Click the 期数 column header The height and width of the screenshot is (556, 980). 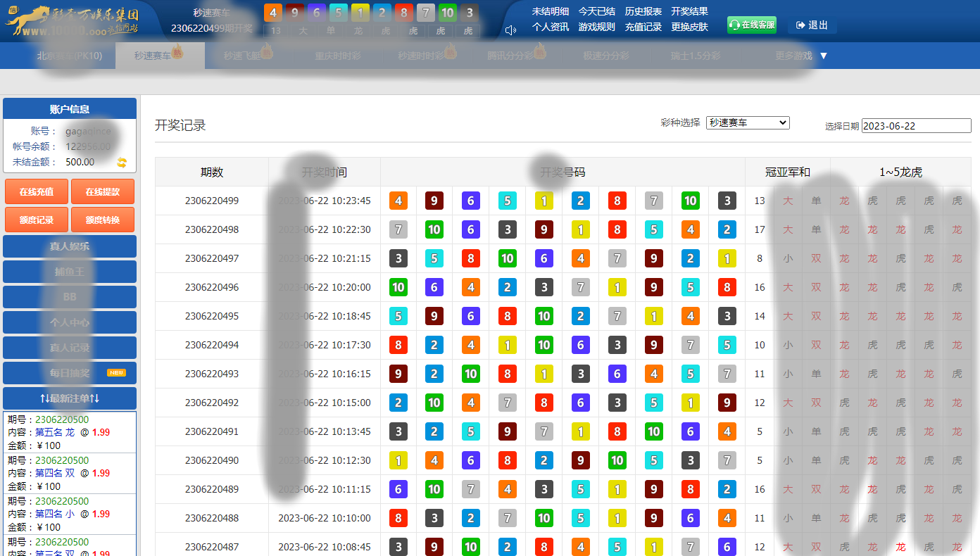tap(212, 172)
